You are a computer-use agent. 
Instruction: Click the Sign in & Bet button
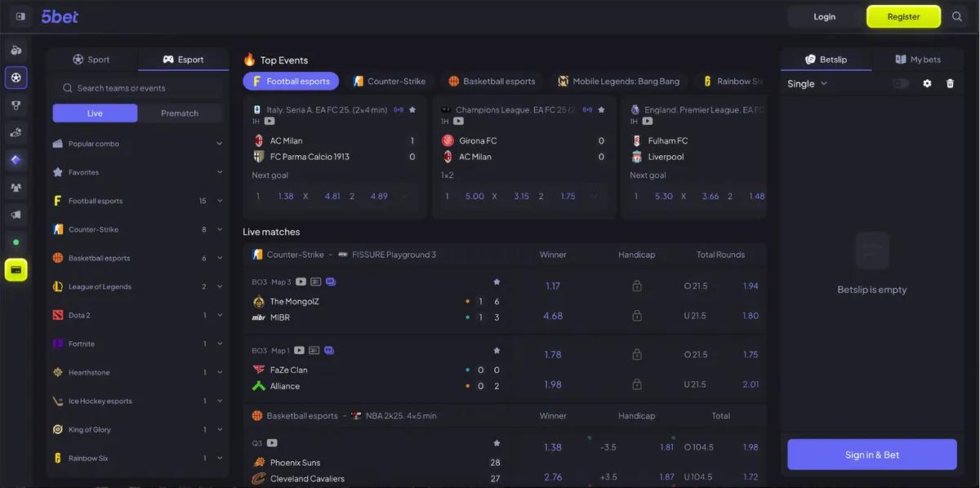click(872, 455)
